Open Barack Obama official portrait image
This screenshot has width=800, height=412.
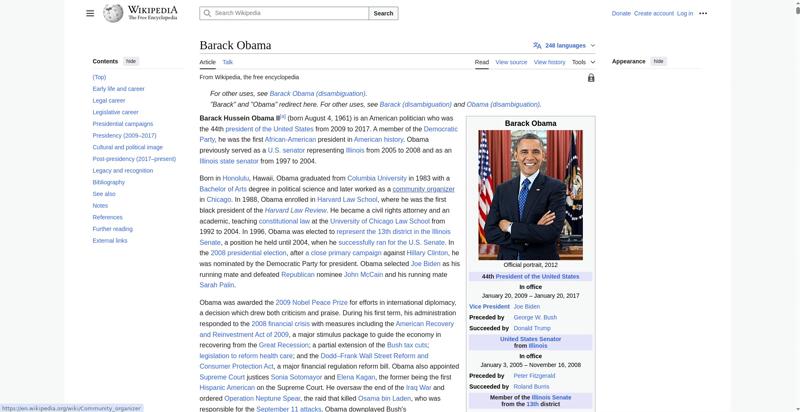530,195
